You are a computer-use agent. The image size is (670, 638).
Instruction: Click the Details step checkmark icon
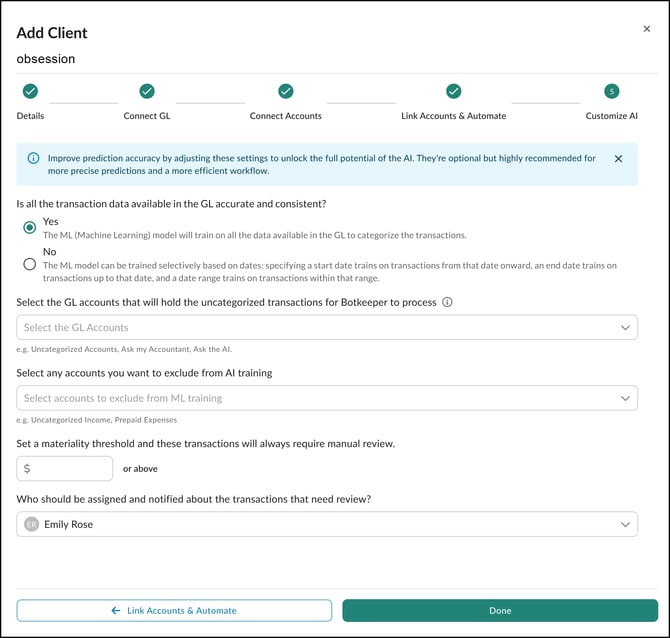(30, 91)
